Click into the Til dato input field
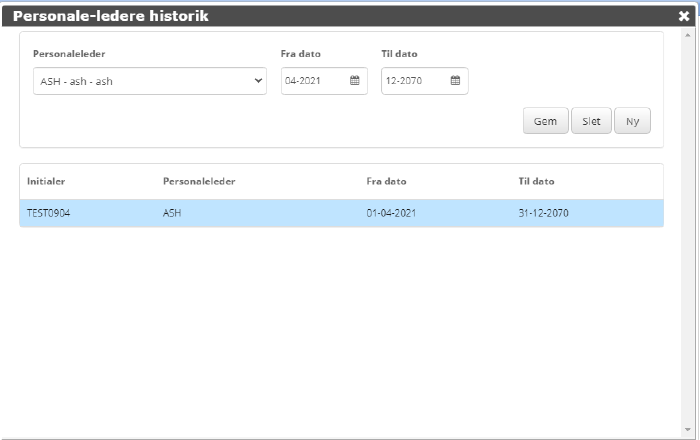This screenshot has width=700, height=440. click(414, 81)
